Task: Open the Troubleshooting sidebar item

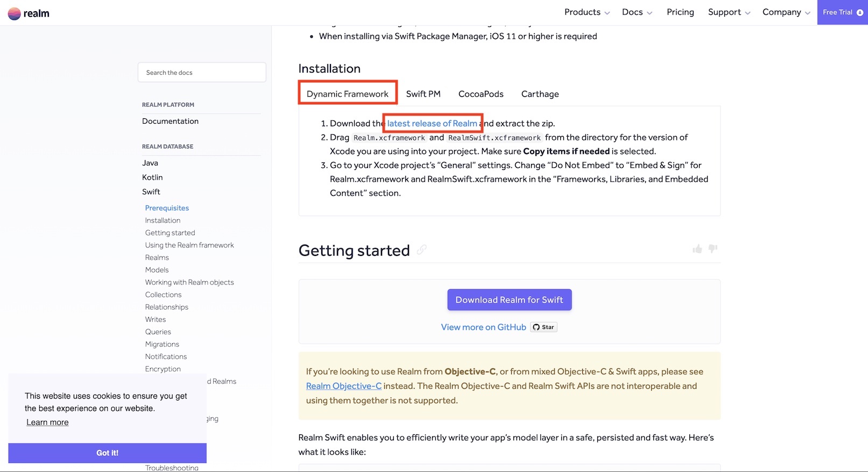Action: point(172,468)
